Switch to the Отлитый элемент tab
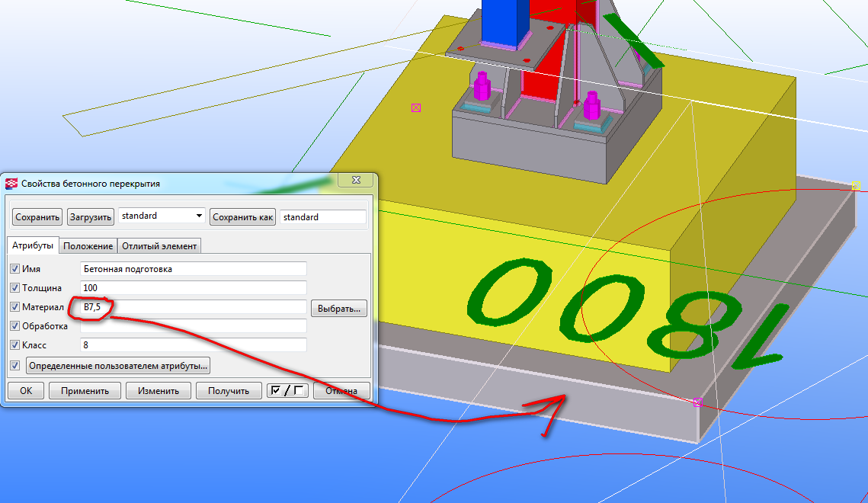 click(159, 245)
